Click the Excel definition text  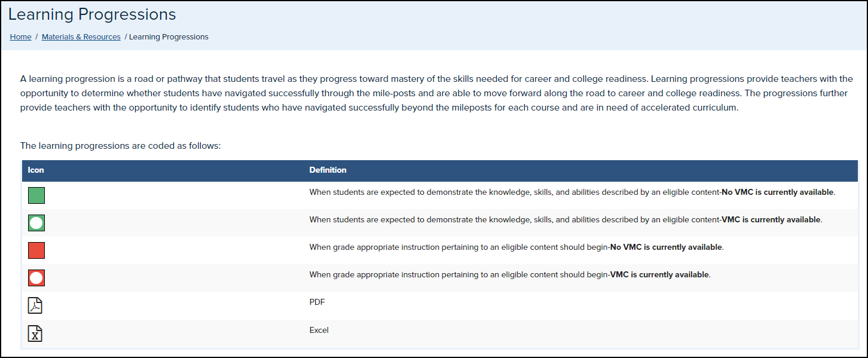pyautogui.click(x=319, y=330)
